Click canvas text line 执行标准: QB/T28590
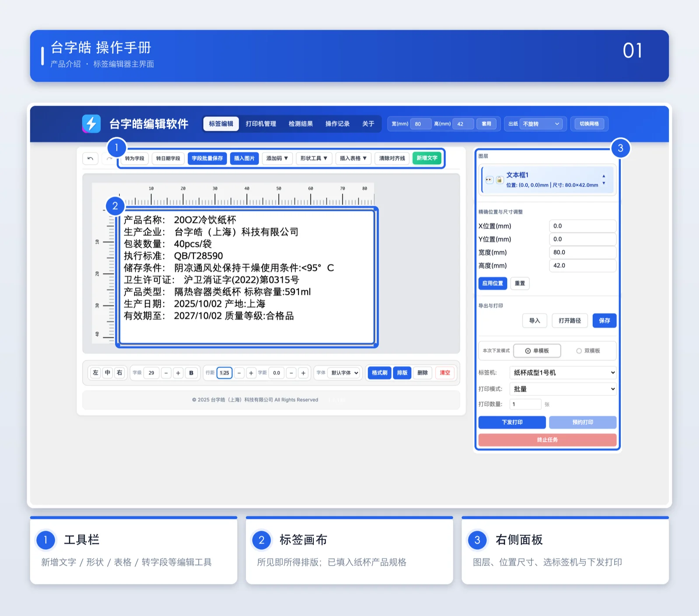 point(173,256)
